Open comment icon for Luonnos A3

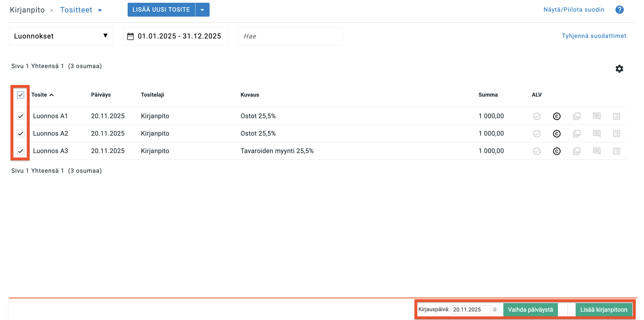596,151
